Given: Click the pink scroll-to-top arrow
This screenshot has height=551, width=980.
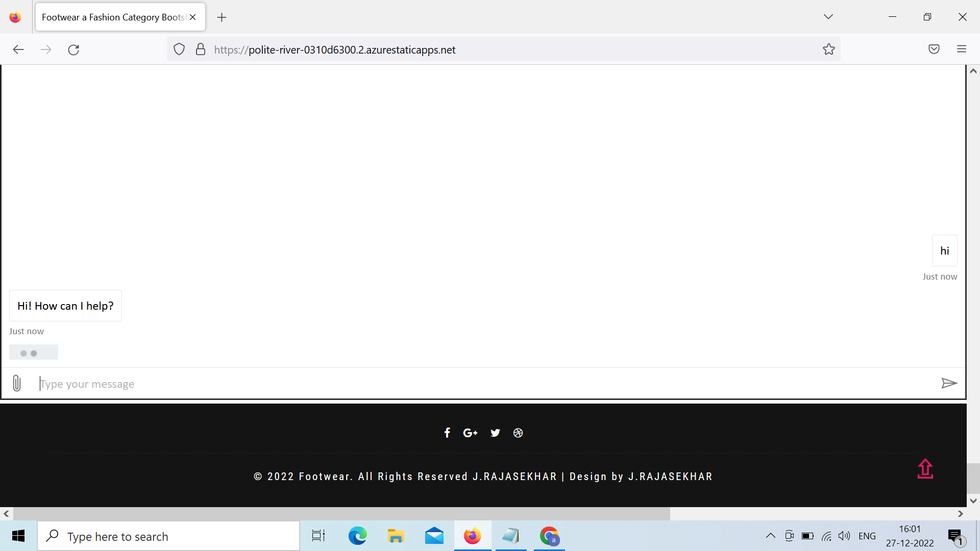Looking at the screenshot, I should [925, 468].
